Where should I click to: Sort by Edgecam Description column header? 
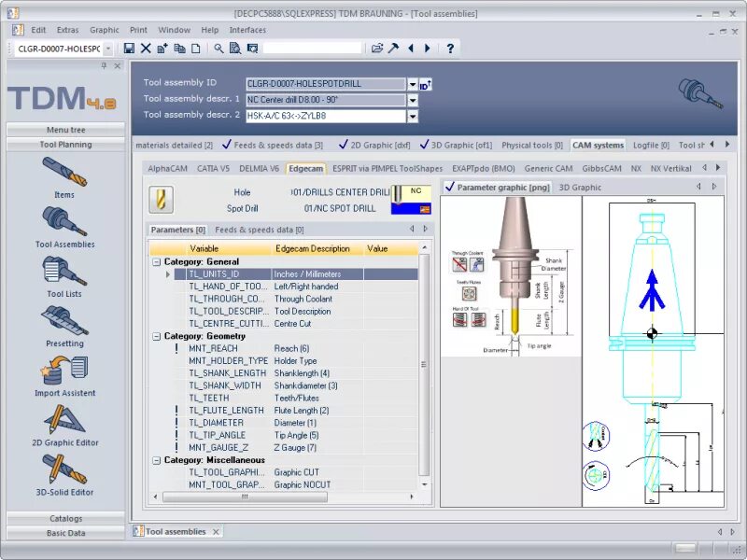(317, 248)
